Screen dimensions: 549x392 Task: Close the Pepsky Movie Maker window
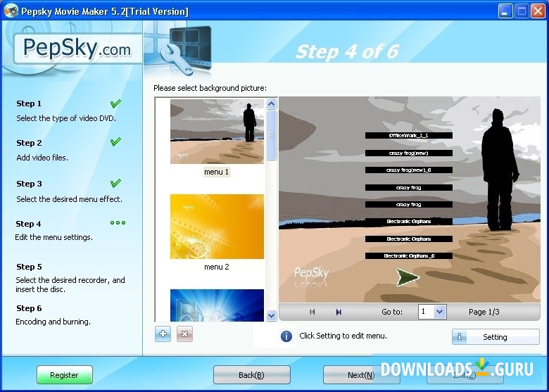pos(538,11)
